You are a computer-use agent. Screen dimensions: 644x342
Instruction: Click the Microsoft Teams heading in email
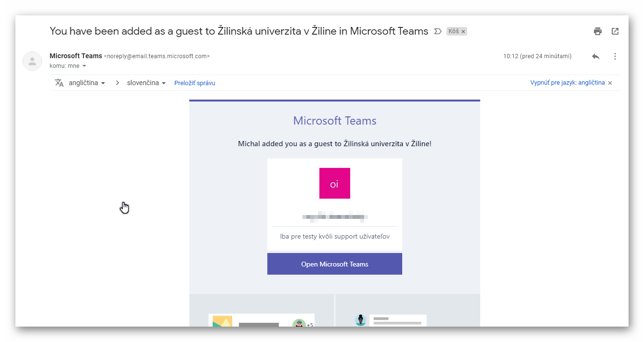click(335, 121)
